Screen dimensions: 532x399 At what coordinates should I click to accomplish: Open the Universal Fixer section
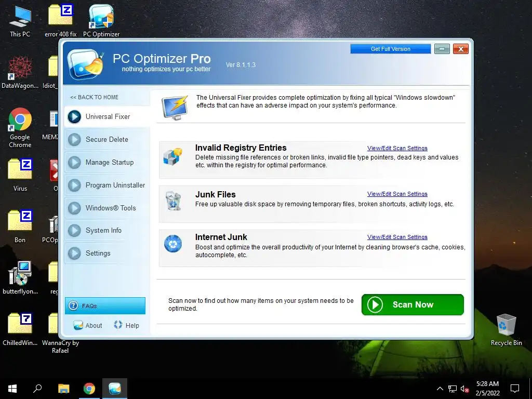[x=107, y=117]
